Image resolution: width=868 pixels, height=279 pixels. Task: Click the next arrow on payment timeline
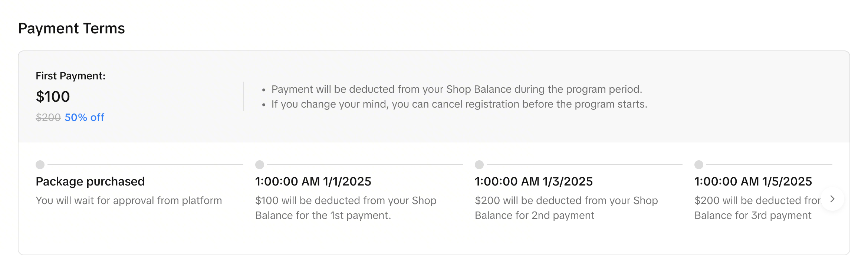pos(832,199)
